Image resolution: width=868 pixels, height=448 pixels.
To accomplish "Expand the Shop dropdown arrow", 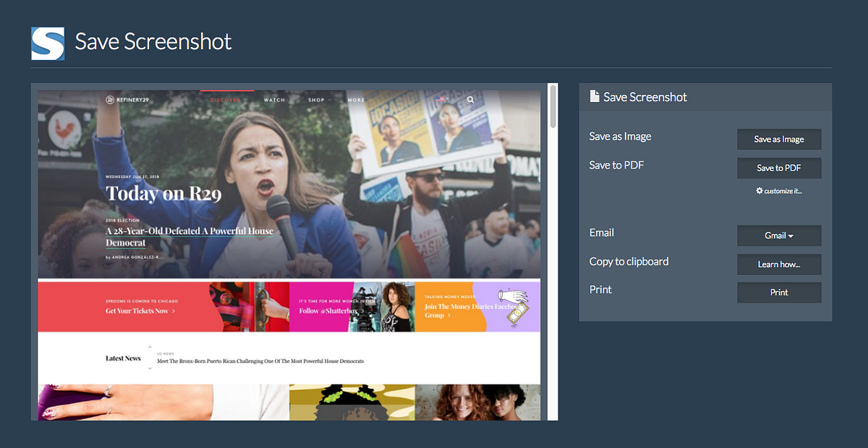I will [x=330, y=99].
